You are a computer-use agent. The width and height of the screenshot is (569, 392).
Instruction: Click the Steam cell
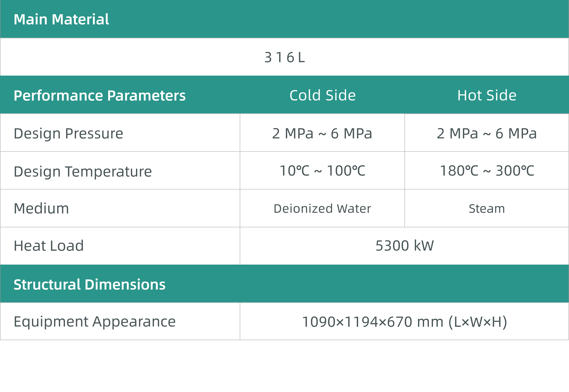tap(487, 208)
